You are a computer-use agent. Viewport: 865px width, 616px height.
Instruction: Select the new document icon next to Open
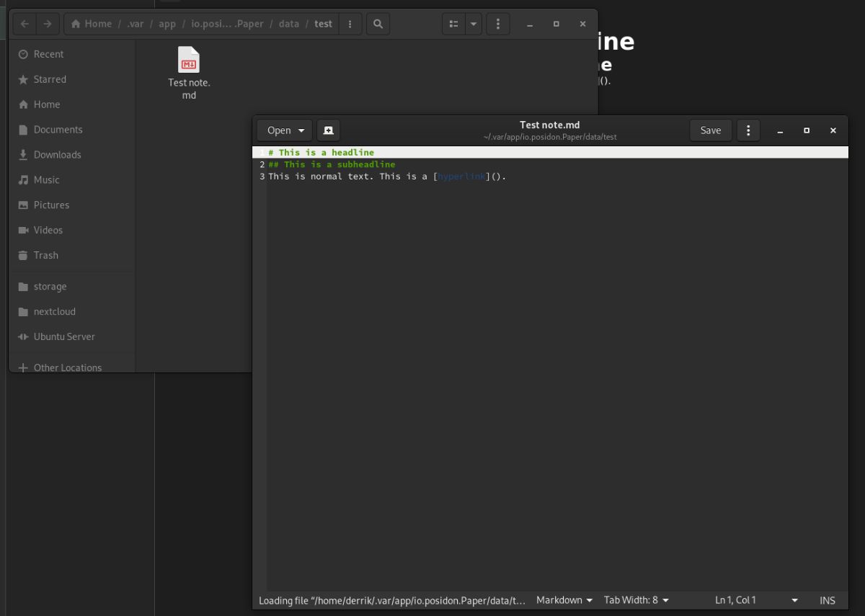328,130
